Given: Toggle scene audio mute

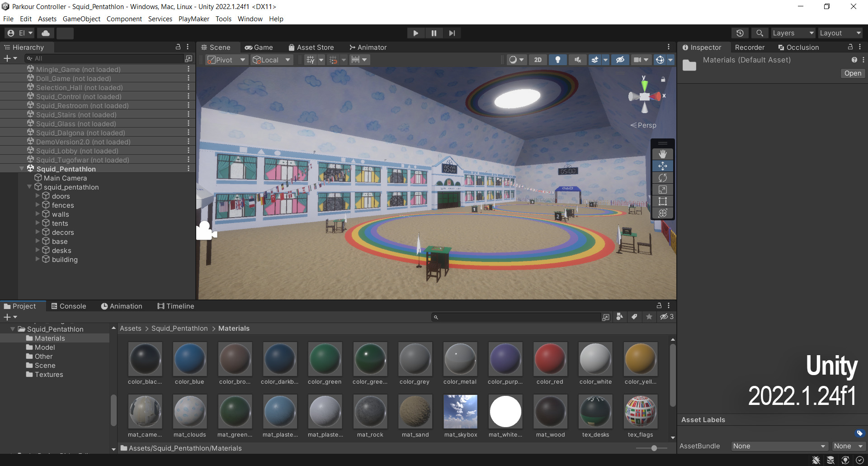Looking at the screenshot, I should click(x=578, y=60).
